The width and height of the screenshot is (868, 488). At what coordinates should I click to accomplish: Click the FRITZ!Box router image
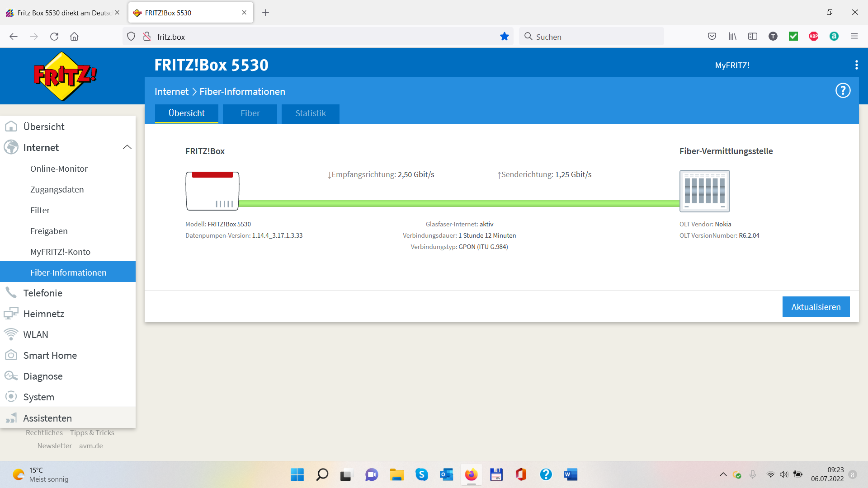coord(212,191)
